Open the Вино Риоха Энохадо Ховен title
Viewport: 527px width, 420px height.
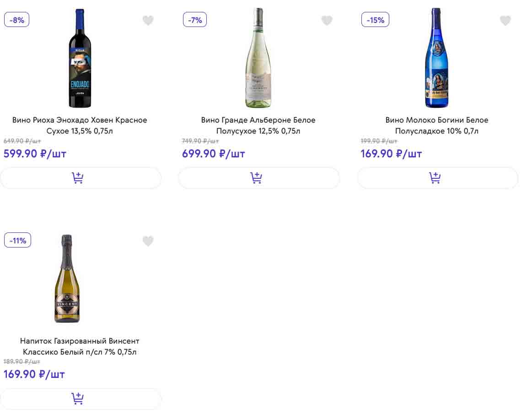80,125
